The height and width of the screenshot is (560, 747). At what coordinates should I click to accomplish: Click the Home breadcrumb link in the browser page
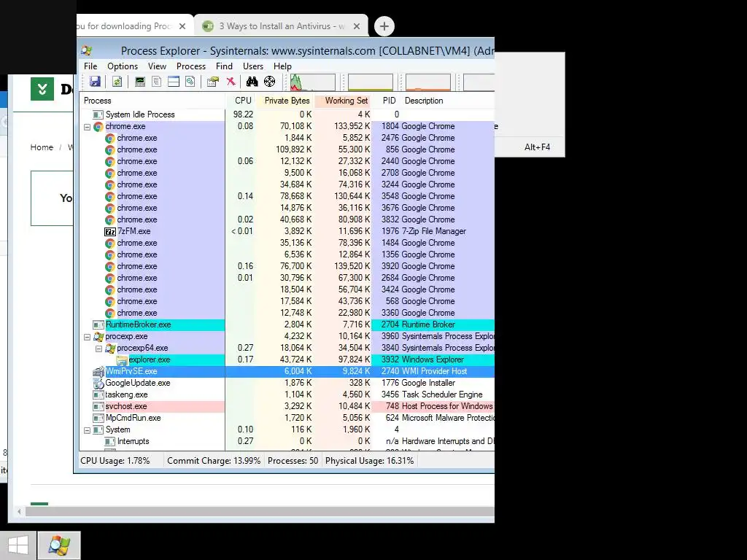(42, 147)
